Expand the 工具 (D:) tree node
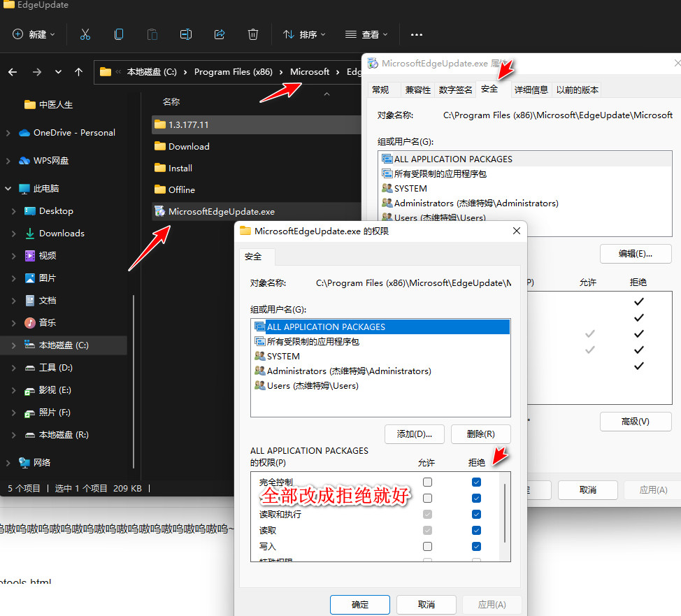681x616 pixels. point(13,368)
